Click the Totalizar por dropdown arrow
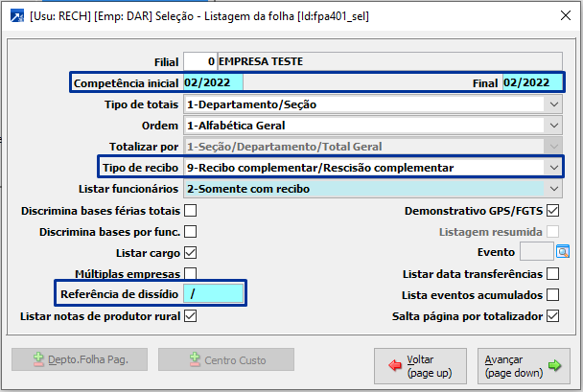Screen dimensions: 583x392 pyautogui.click(x=553, y=147)
